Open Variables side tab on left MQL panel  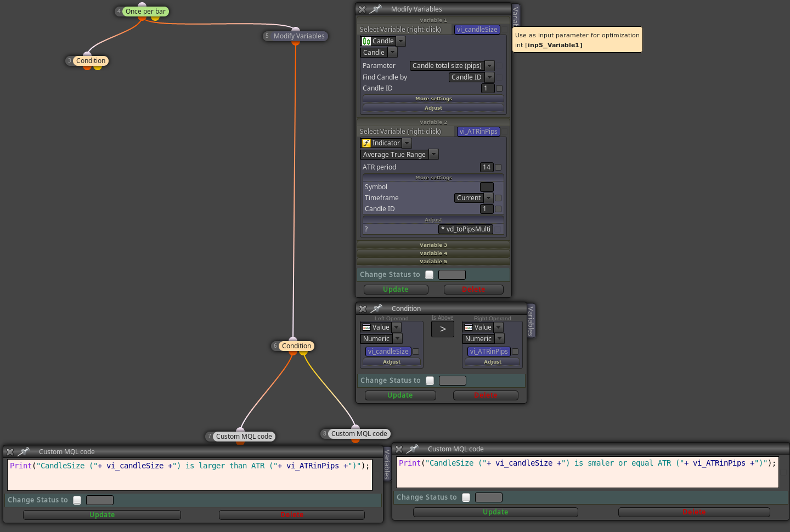[x=387, y=464]
